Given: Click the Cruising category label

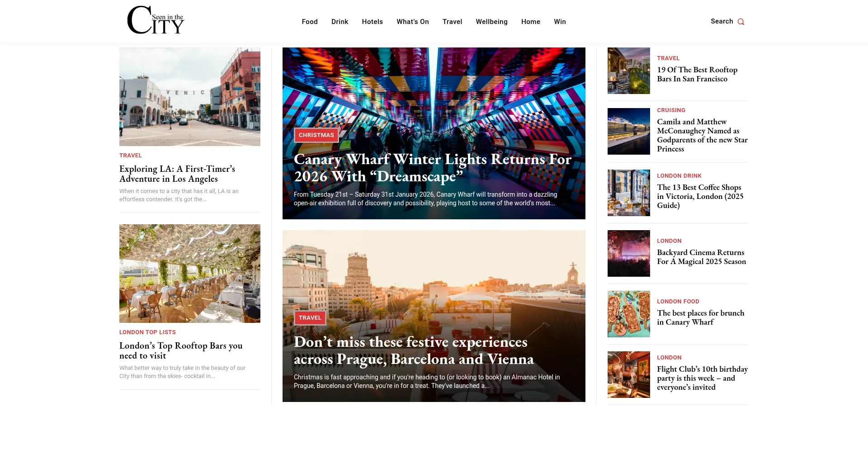Looking at the screenshot, I should (x=671, y=110).
